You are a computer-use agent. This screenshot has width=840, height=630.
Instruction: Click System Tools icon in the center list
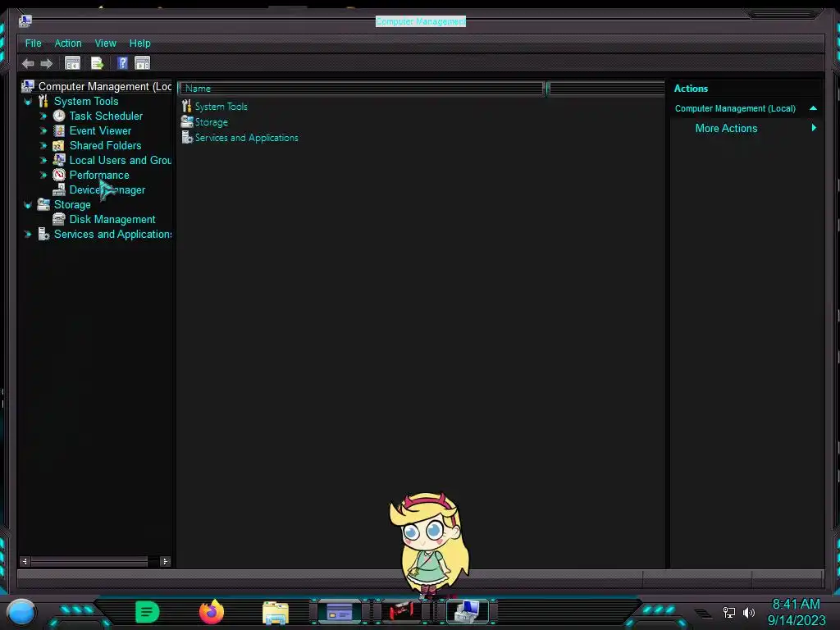(x=186, y=106)
